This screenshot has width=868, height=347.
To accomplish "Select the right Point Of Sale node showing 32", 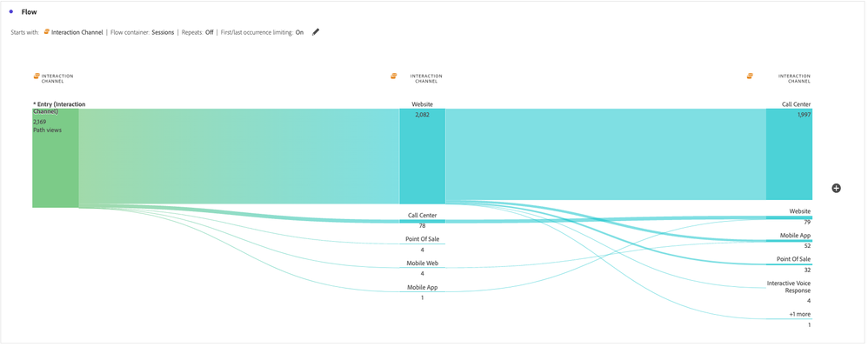I will [x=790, y=264].
